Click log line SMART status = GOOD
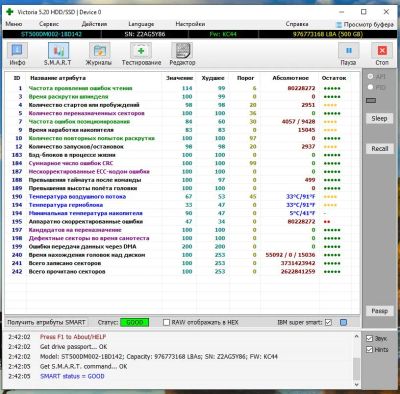This screenshot has width=400, height=394. tap(72, 376)
